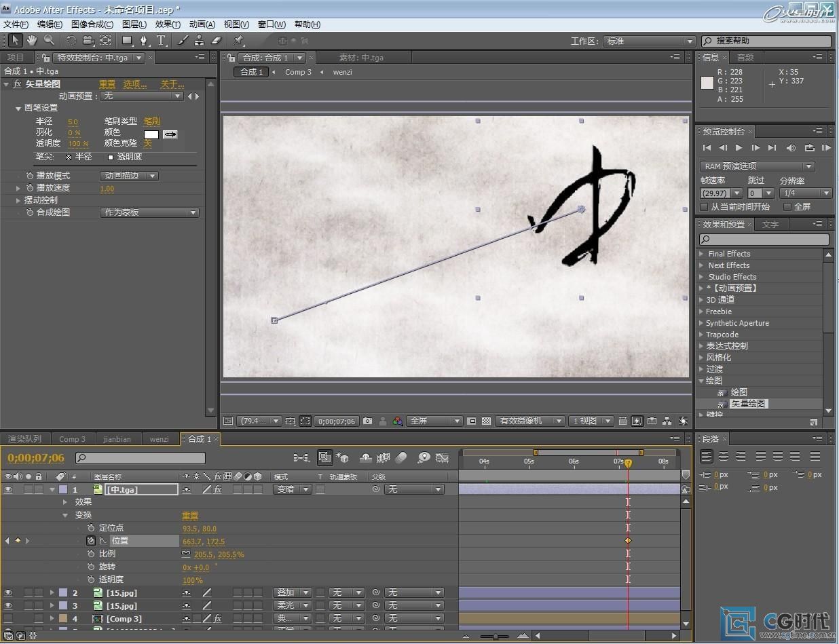Click the timeline zoom slider
839x644 pixels.
coord(496,636)
